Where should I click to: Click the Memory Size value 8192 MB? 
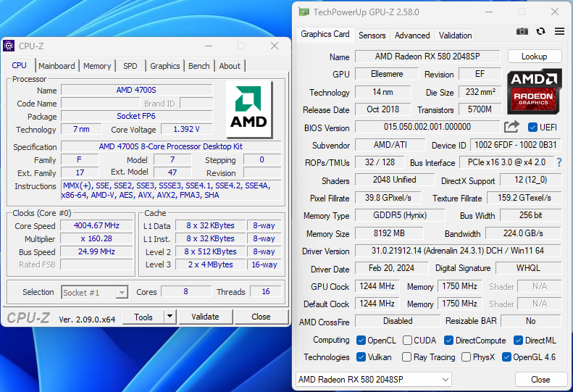(x=389, y=233)
